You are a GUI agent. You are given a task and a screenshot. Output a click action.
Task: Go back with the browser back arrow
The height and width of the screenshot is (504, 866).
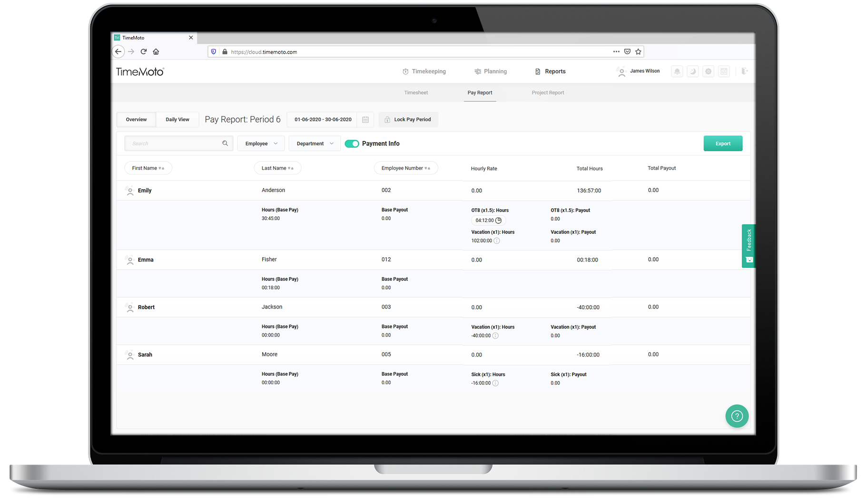[118, 51]
